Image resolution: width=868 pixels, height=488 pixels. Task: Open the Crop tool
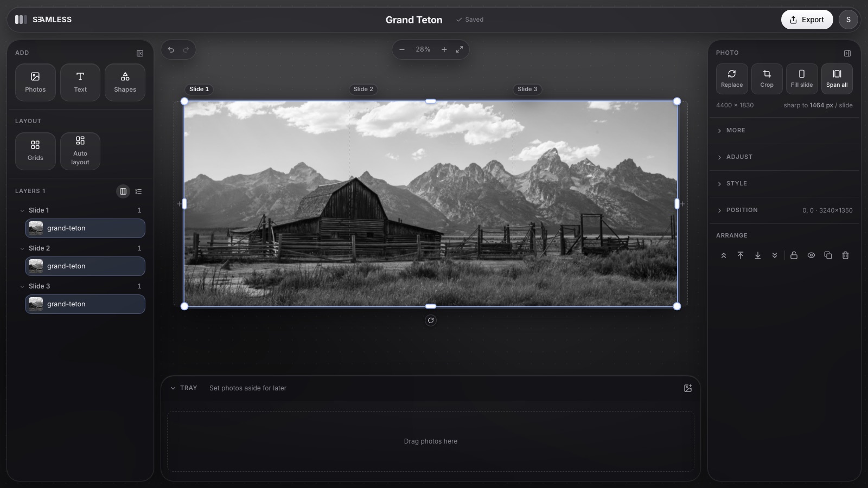[x=767, y=79]
